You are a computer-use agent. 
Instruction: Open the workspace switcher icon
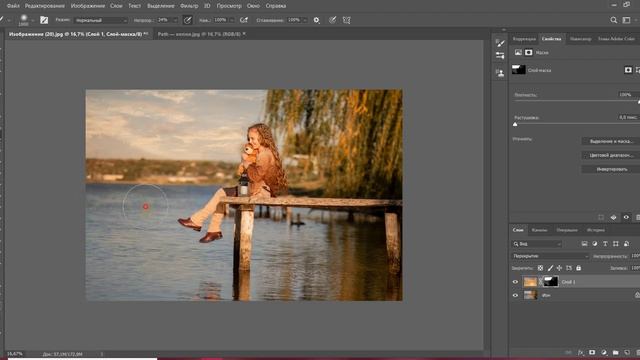(x=626, y=20)
